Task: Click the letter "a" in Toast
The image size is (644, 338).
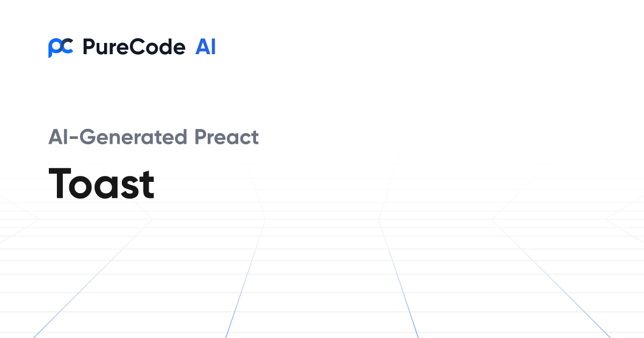Action: [108, 187]
